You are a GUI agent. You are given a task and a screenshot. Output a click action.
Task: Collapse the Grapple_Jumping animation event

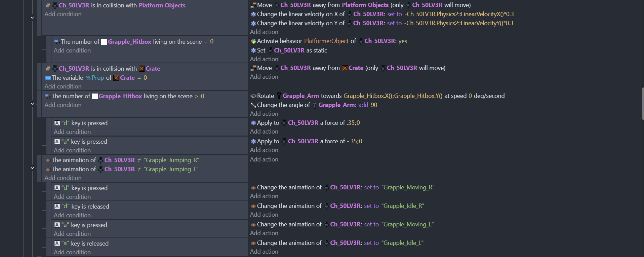point(32,168)
